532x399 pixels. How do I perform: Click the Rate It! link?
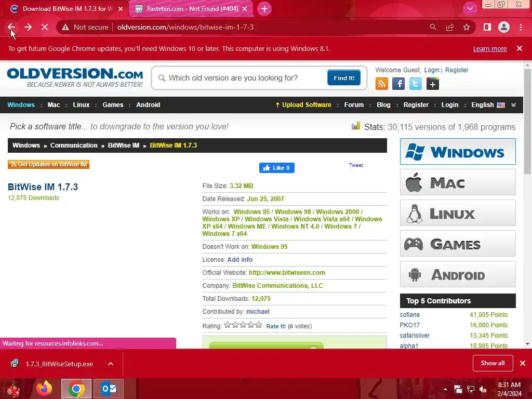[x=276, y=326]
